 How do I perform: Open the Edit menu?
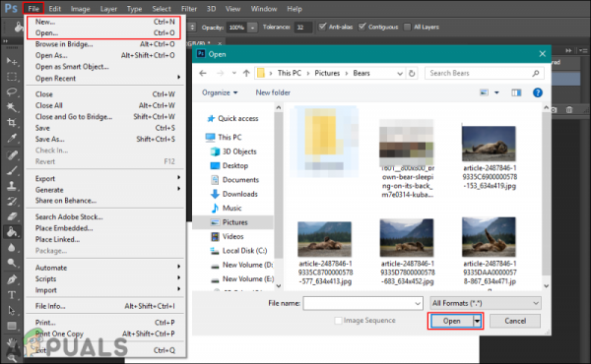pyautogui.click(x=55, y=8)
